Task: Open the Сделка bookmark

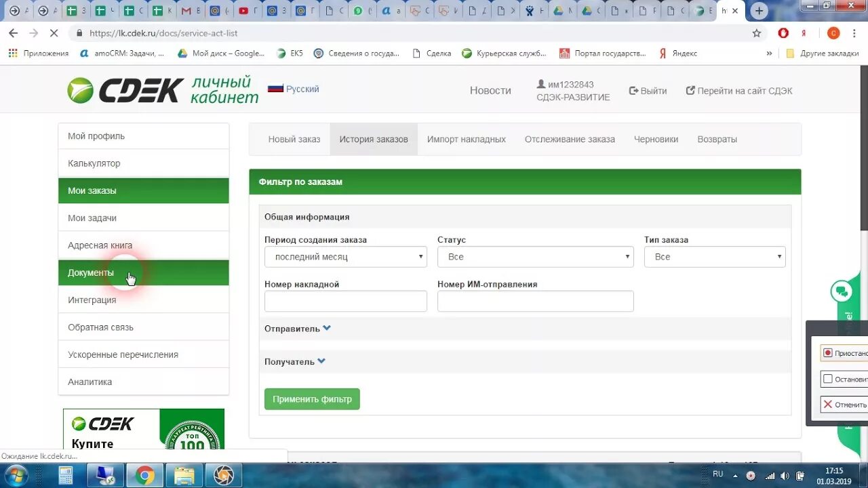Action: click(432, 53)
